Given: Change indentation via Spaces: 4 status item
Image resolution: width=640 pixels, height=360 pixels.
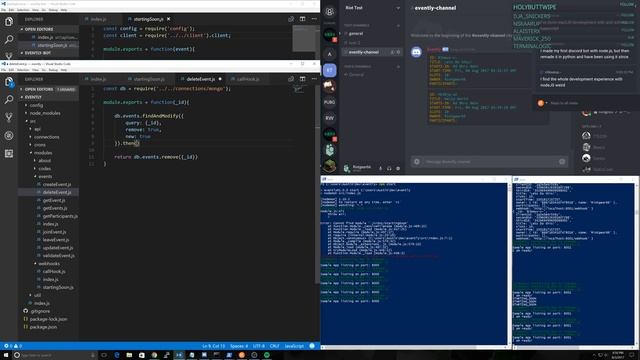Looking at the screenshot, I should [x=239, y=346].
